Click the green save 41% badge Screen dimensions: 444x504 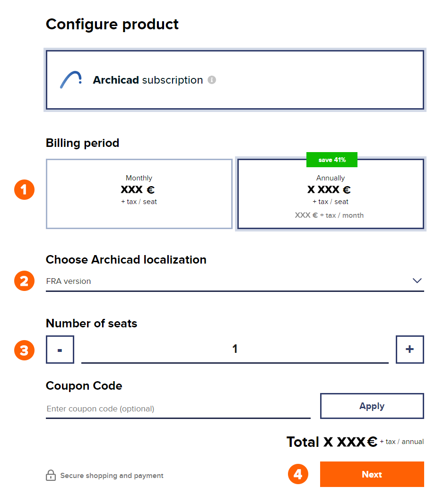pyautogui.click(x=332, y=160)
